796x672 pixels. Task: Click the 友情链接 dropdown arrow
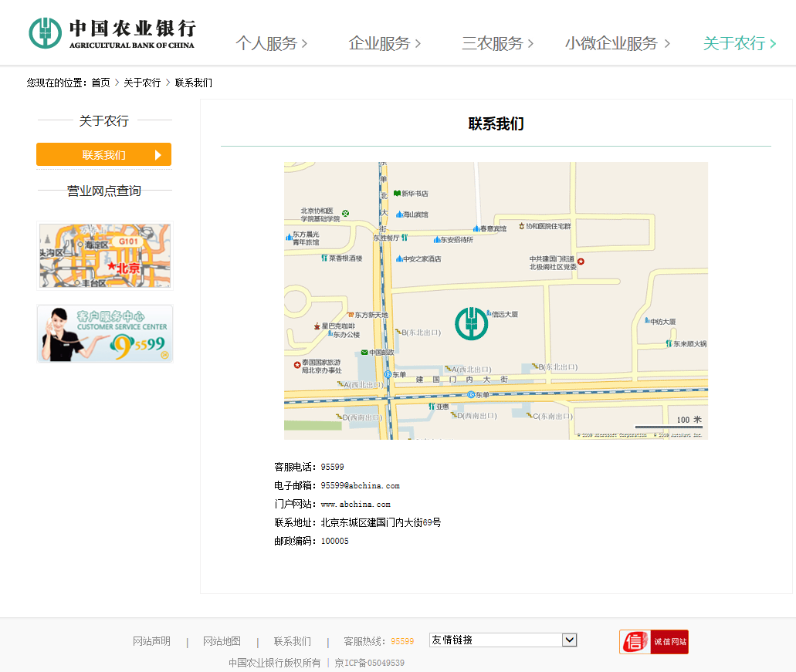pos(570,640)
